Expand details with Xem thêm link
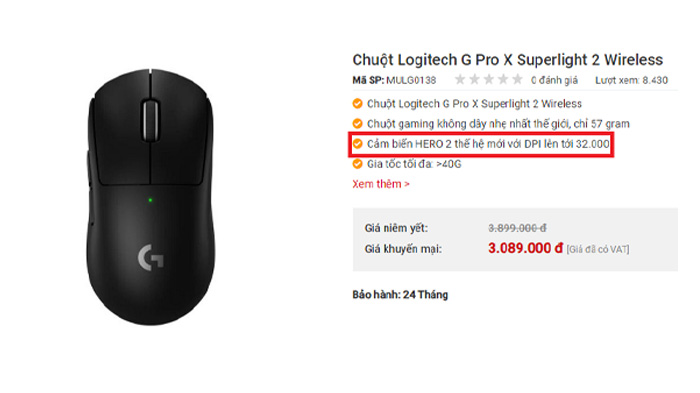700x393 pixels. pyautogui.click(x=381, y=184)
